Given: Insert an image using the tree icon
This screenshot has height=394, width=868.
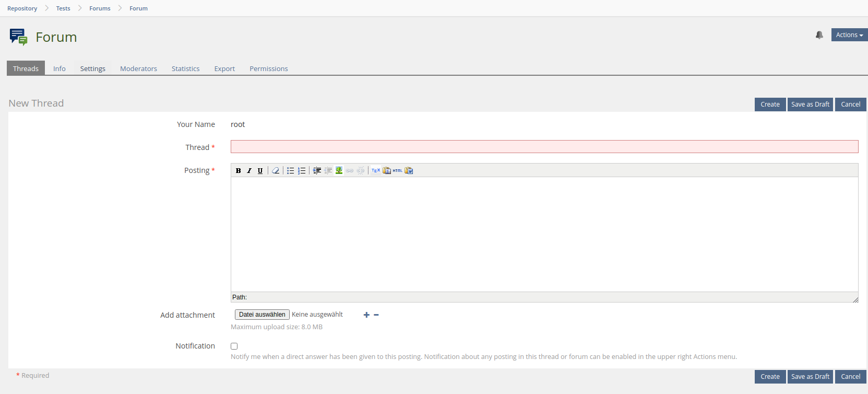Looking at the screenshot, I should click(x=339, y=171).
